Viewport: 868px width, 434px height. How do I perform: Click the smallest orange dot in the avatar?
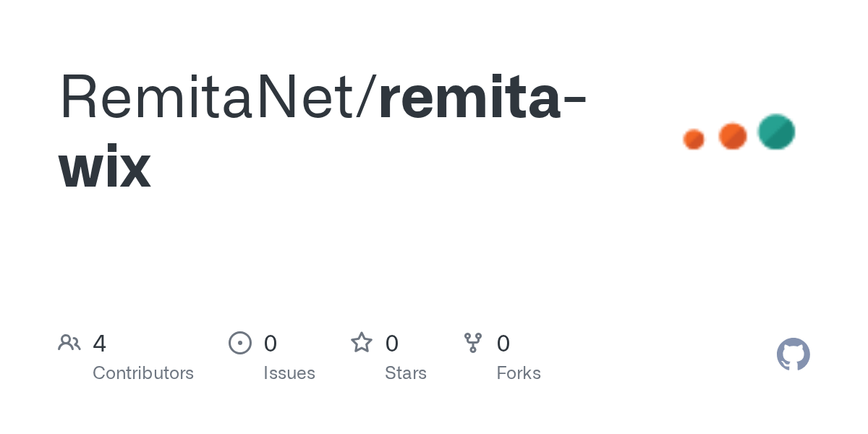(x=694, y=139)
